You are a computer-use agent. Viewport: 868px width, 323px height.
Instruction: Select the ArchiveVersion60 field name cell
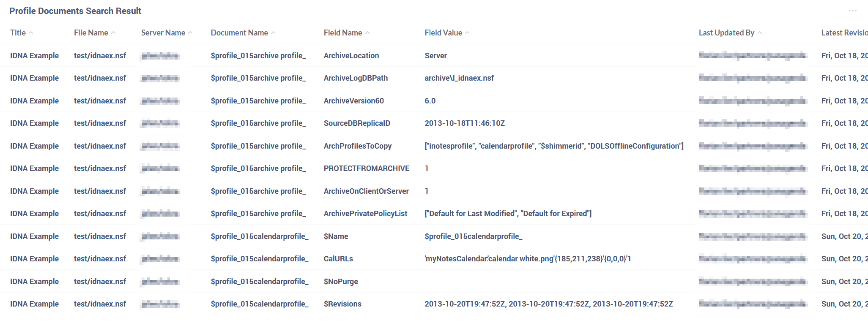(354, 101)
